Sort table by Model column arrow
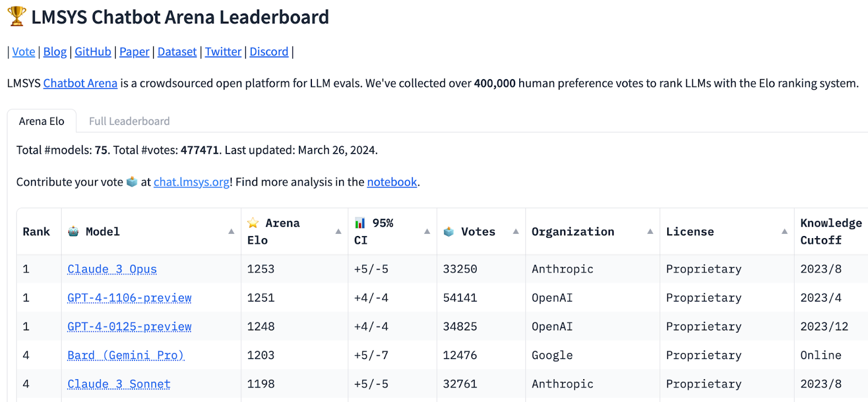Viewport: 868px width, 402px height. [x=231, y=232]
